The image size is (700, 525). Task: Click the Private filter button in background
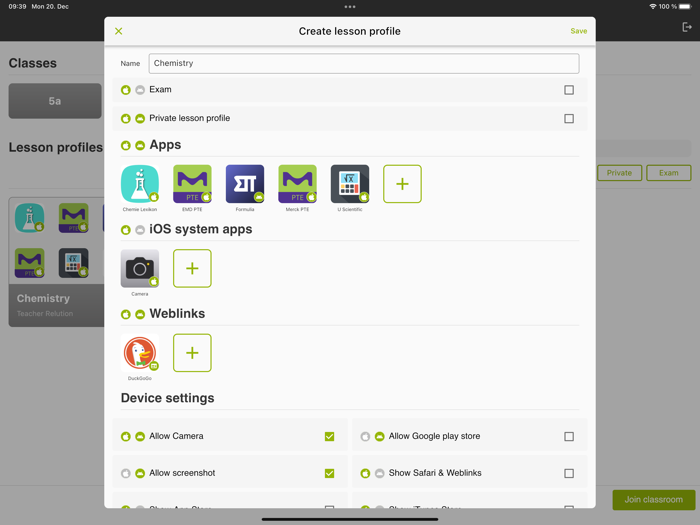pyautogui.click(x=619, y=173)
